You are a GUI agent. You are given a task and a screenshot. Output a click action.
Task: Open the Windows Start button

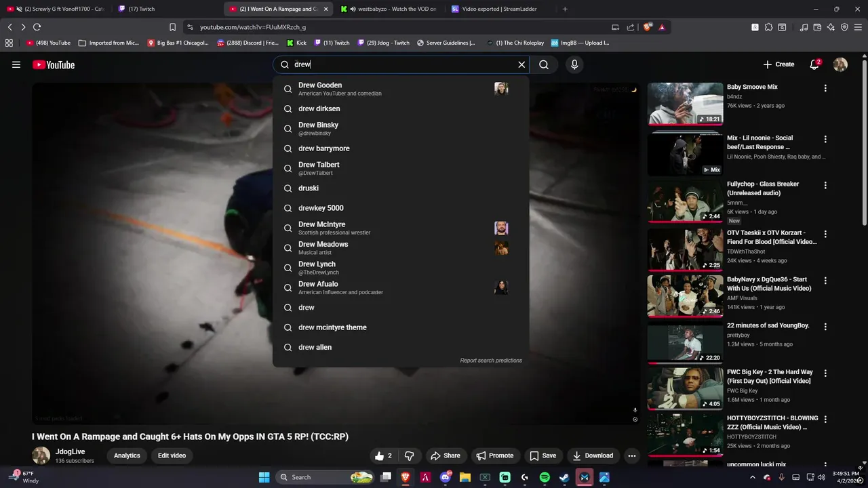pyautogui.click(x=264, y=477)
